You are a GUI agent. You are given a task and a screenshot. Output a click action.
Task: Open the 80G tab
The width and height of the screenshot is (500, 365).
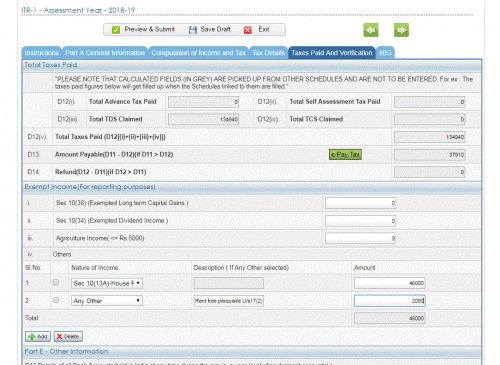point(385,53)
